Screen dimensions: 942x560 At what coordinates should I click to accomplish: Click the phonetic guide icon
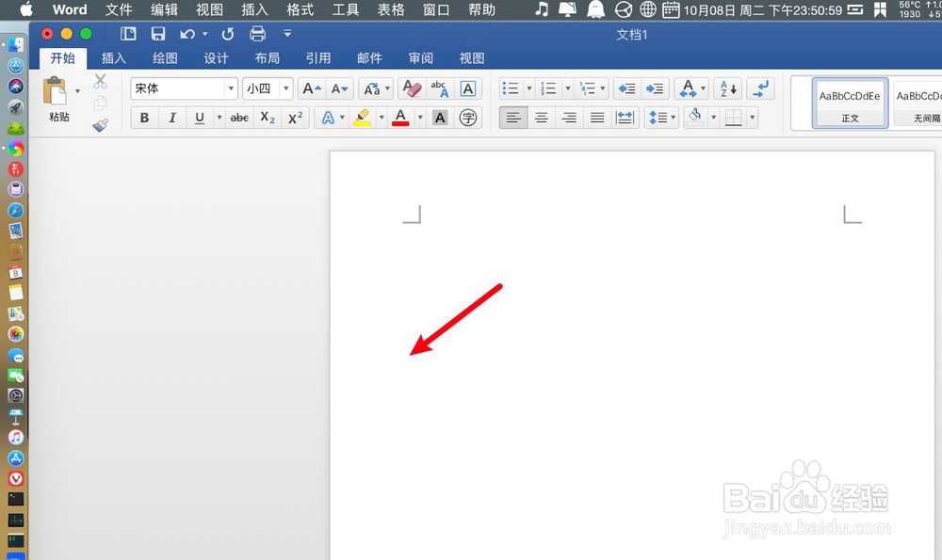pos(440,88)
